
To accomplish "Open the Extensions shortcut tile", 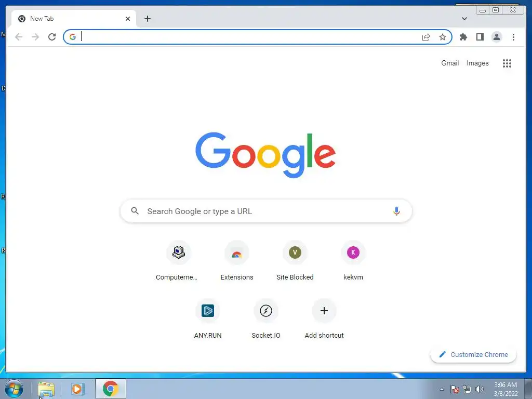I will tap(237, 261).
